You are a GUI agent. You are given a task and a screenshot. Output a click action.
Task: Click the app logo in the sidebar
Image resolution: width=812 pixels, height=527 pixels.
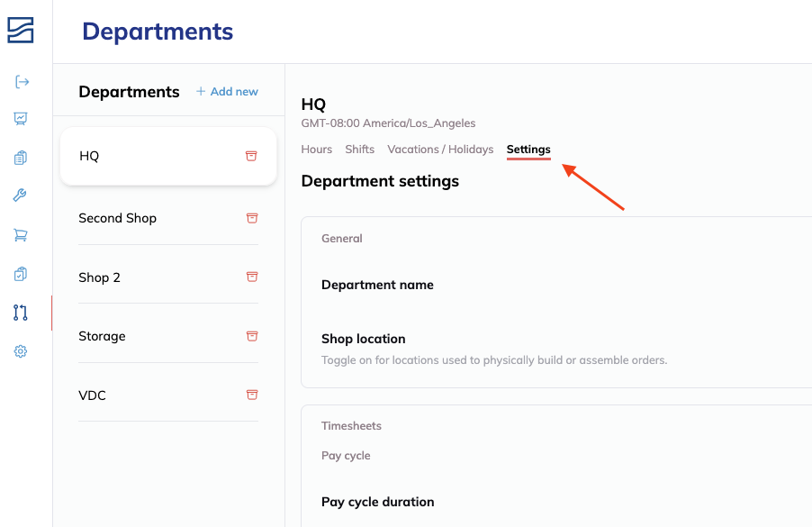pos(21,30)
